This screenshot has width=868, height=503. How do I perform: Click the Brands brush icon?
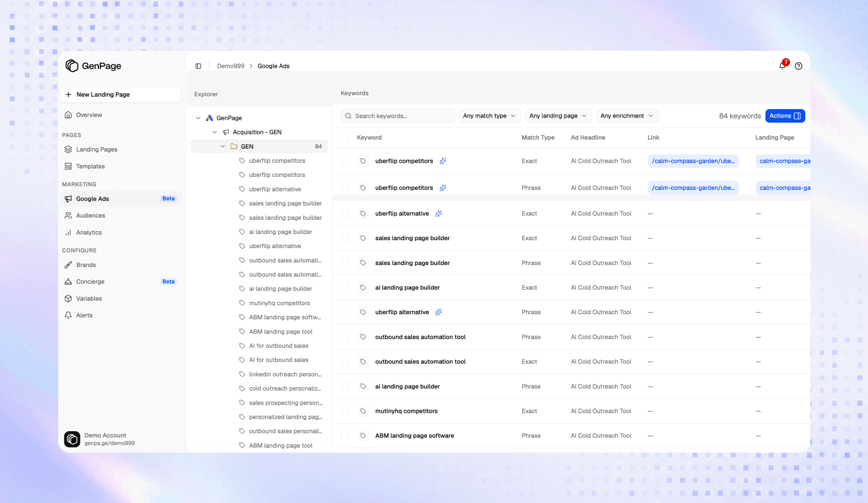point(68,265)
